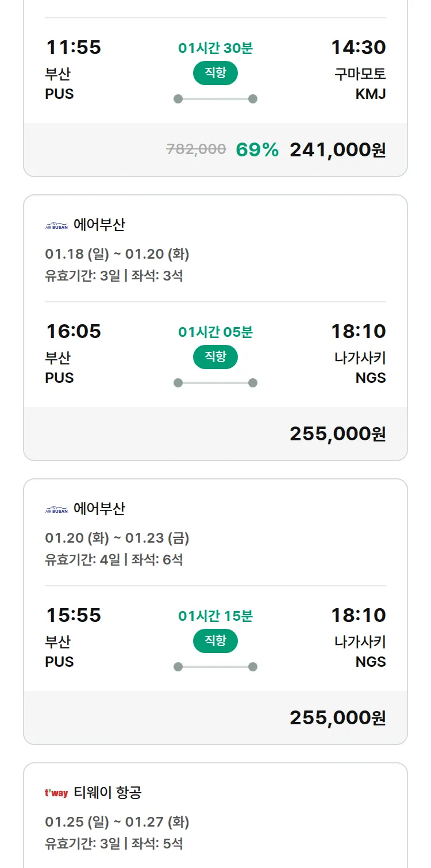Click the 01.18 (일) ~ 01.20 (화) date range

coord(117,254)
